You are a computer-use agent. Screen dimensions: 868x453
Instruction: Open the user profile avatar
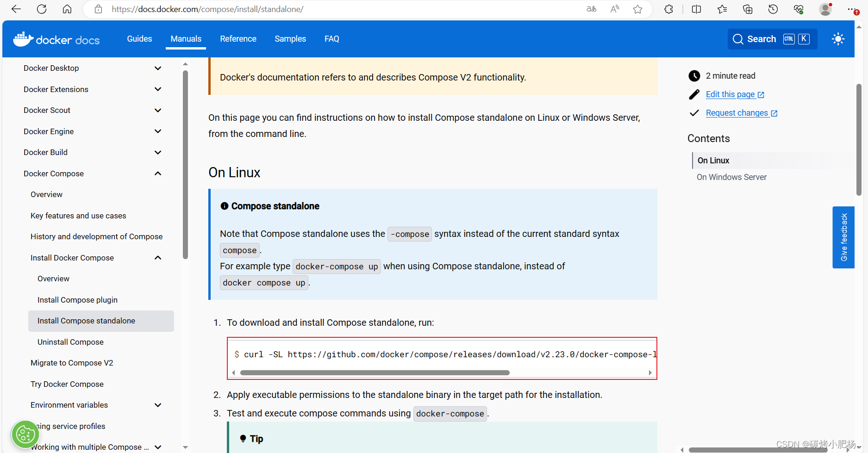click(x=825, y=9)
